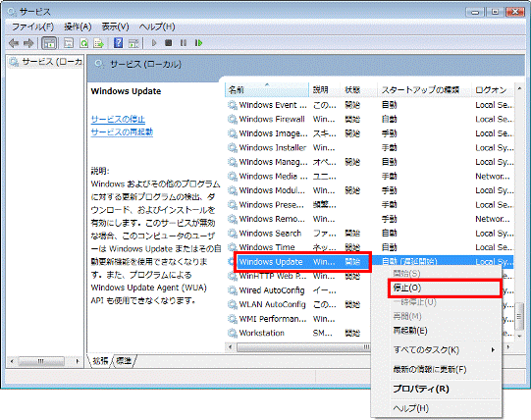Sort by the スタートアップの種類 column header
This screenshot has height=420, width=531.
(x=424, y=89)
